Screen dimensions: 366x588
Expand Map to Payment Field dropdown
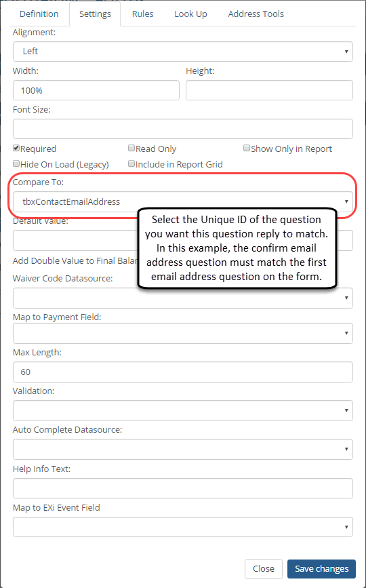pyautogui.click(x=183, y=334)
